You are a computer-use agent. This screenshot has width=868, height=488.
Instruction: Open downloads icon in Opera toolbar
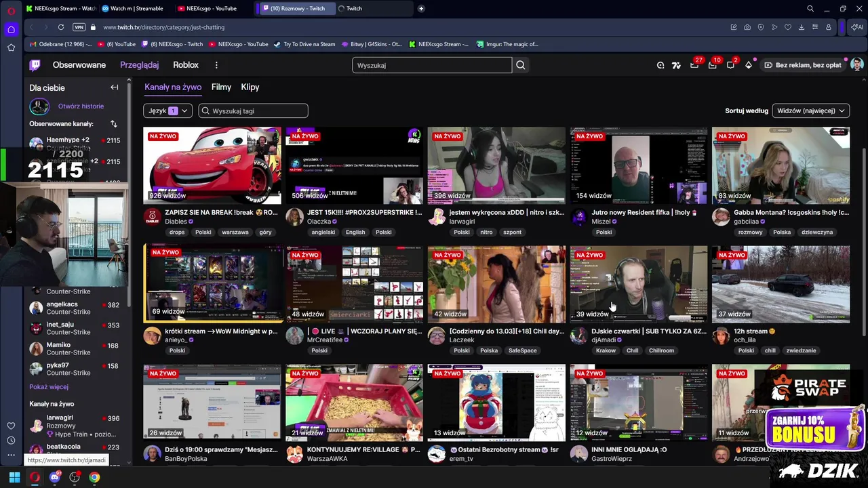802,27
